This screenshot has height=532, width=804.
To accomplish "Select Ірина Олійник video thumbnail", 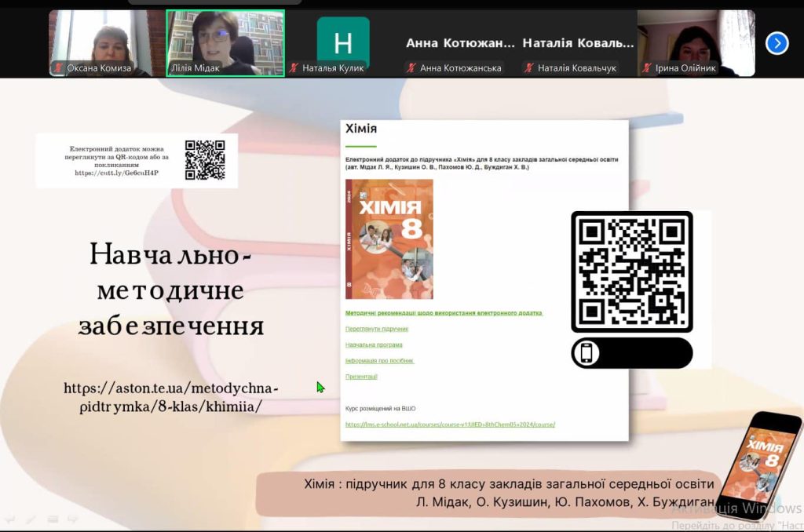I will [x=696, y=43].
